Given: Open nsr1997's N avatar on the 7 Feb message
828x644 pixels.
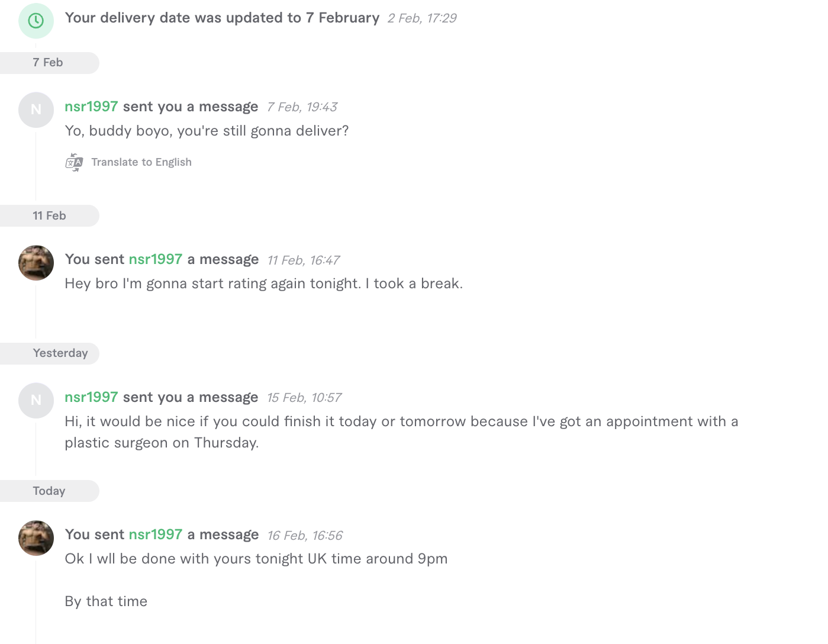Looking at the screenshot, I should [x=36, y=110].
